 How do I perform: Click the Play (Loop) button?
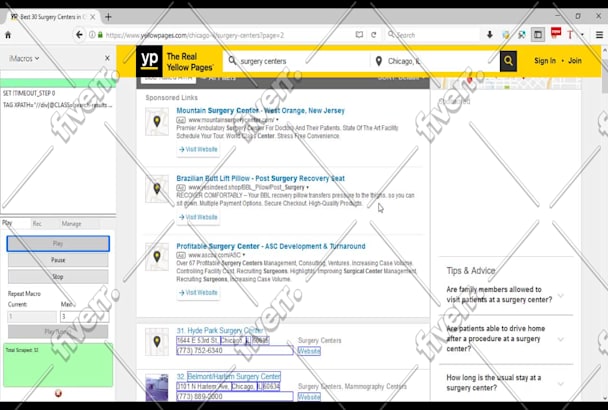[58, 332]
